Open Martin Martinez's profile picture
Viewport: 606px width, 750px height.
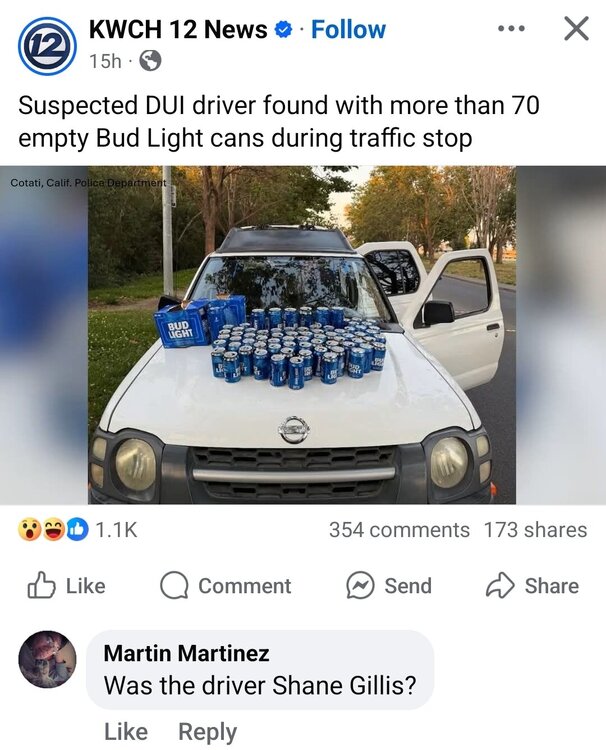pyautogui.click(x=47, y=659)
